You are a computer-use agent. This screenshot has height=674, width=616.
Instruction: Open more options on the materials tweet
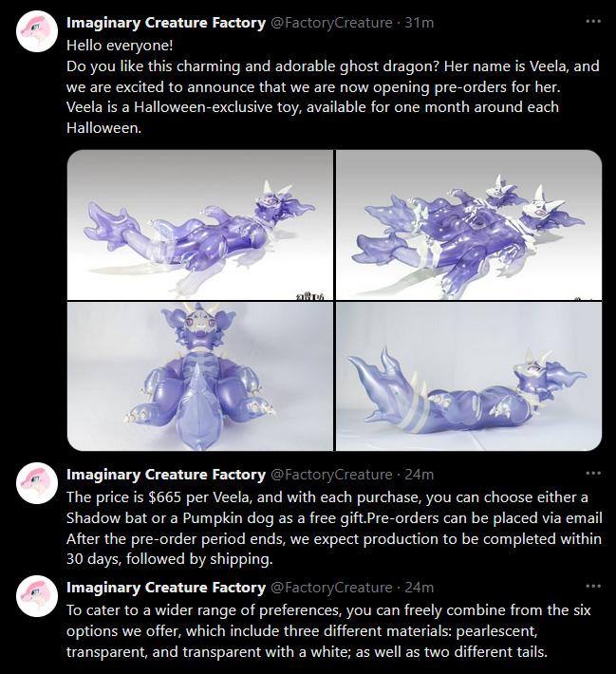[x=593, y=587]
